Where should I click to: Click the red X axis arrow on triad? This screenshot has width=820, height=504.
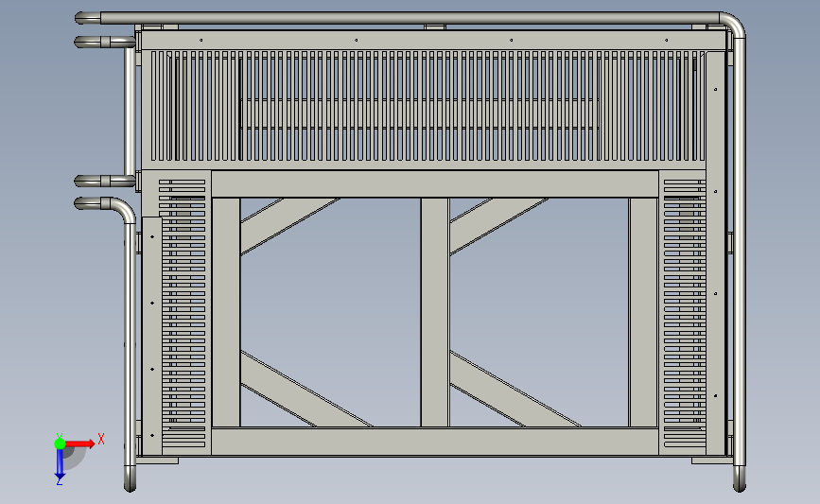pyautogui.click(x=79, y=443)
